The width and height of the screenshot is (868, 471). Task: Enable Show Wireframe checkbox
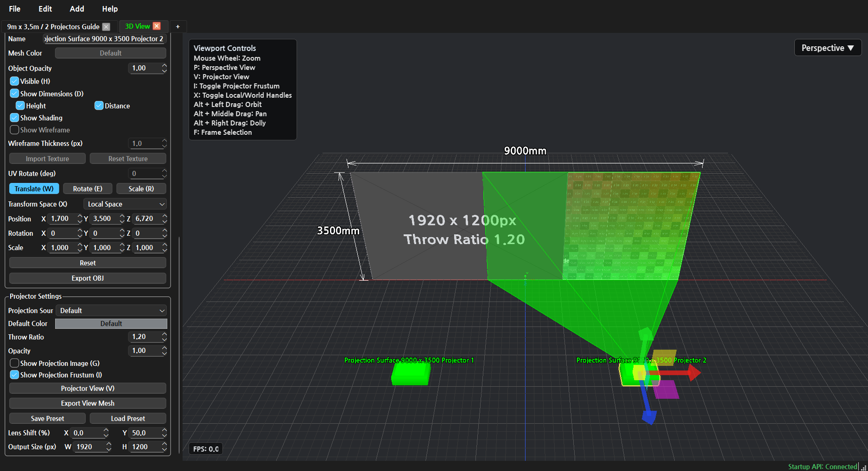[14, 130]
